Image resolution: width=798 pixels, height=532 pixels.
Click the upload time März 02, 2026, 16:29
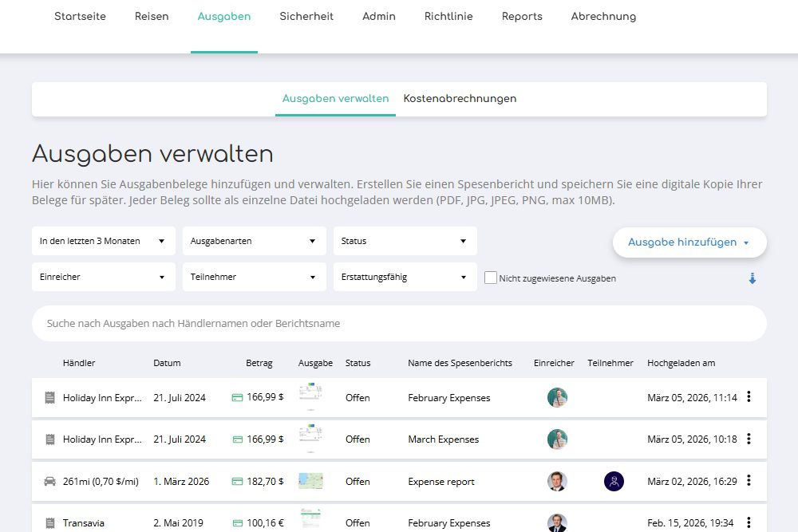click(x=692, y=481)
